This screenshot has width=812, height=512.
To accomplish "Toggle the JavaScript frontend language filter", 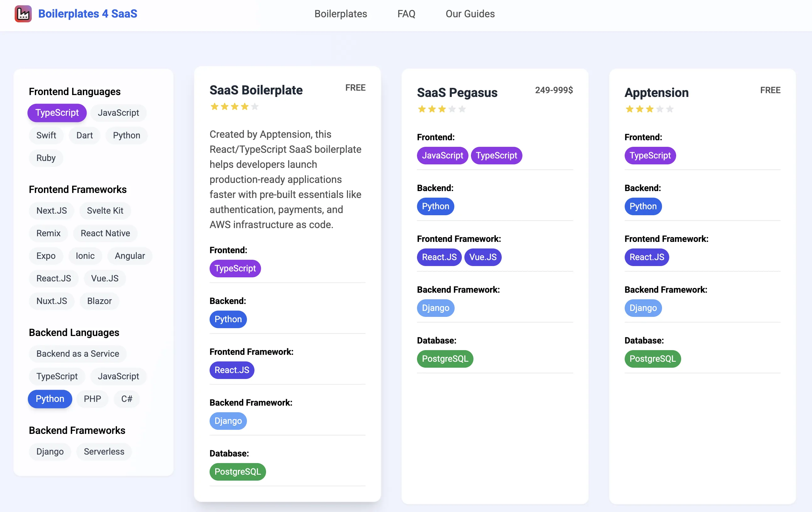I will (x=118, y=113).
